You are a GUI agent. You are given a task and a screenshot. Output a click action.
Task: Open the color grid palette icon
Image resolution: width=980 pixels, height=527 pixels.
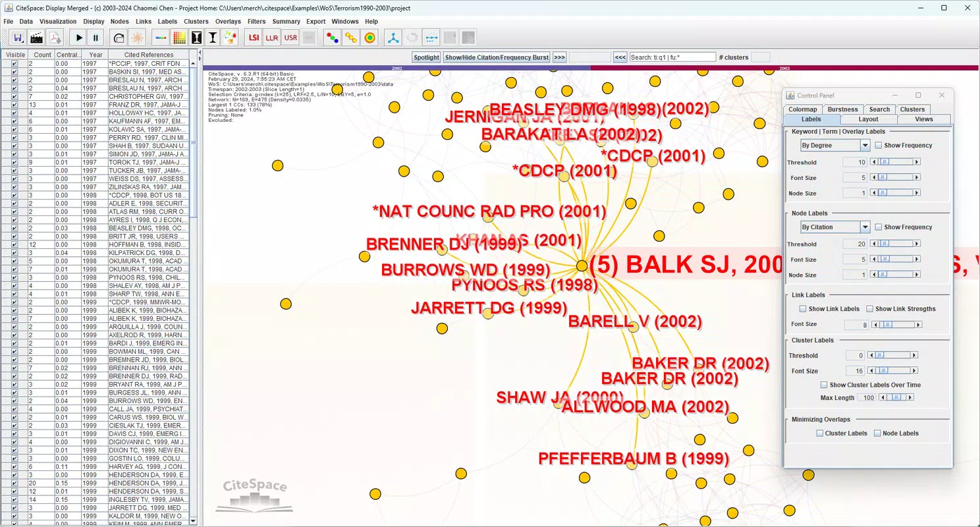click(x=179, y=38)
